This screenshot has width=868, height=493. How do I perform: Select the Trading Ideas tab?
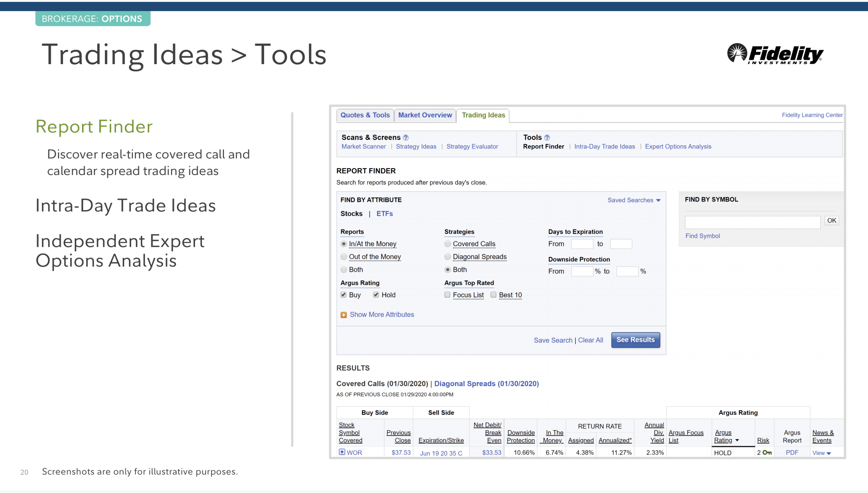tap(483, 115)
